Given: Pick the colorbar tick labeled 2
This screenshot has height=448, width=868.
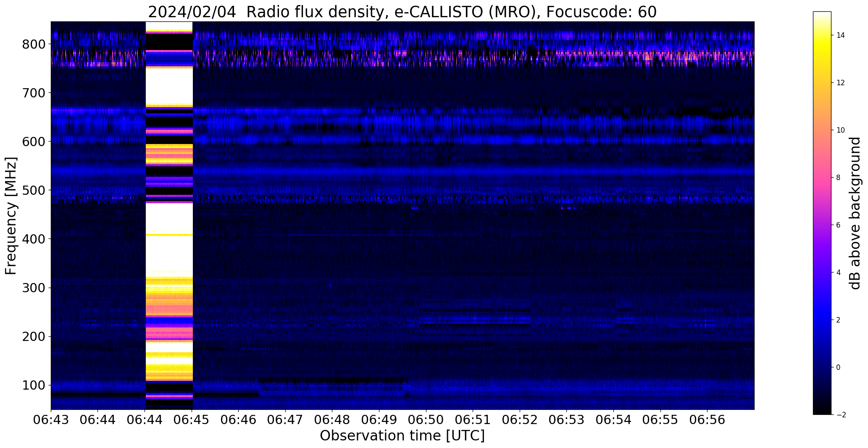Looking at the screenshot, I should click(x=839, y=320).
